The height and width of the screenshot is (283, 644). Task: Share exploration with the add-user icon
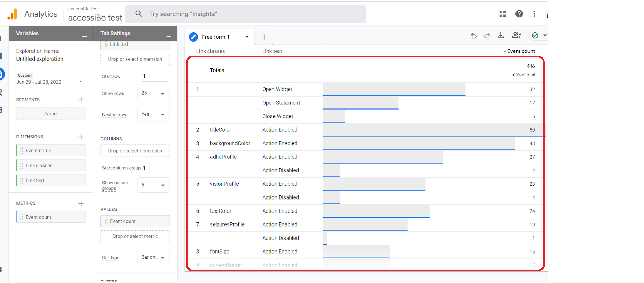[516, 35]
